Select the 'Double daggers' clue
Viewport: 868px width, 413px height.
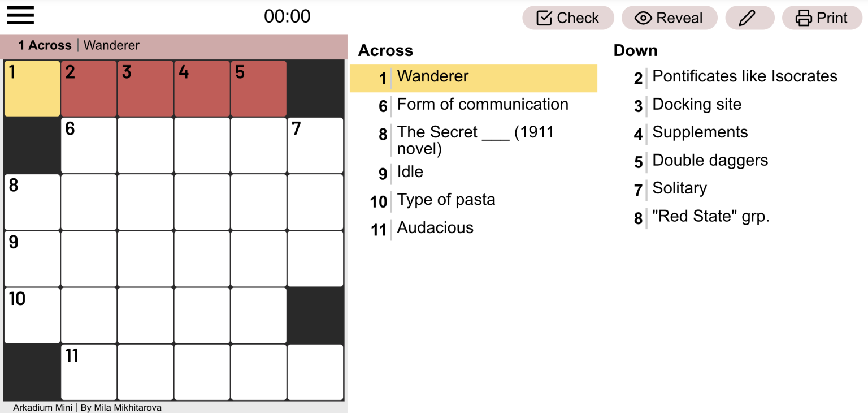click(710, 160)
